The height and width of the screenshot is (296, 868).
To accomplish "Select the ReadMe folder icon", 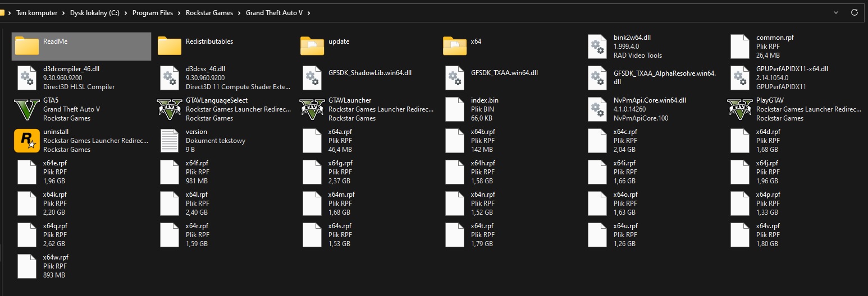I will pos(26,46).
